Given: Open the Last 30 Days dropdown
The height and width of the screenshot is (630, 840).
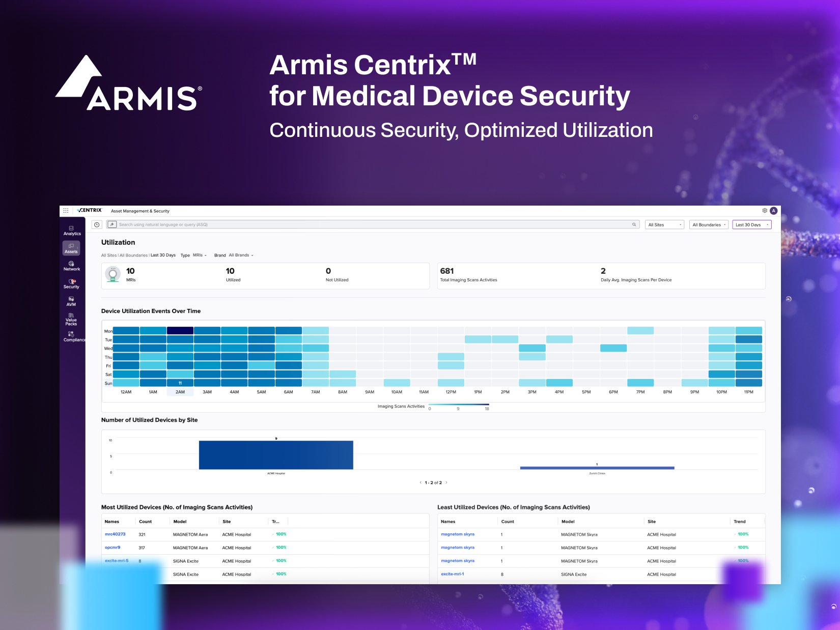Looking at the screenshot, I should point(752,224).
